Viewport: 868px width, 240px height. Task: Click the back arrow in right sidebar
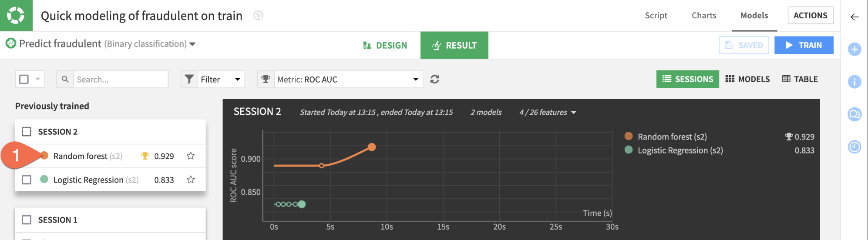pyautogui.click(x=855, y=17)
